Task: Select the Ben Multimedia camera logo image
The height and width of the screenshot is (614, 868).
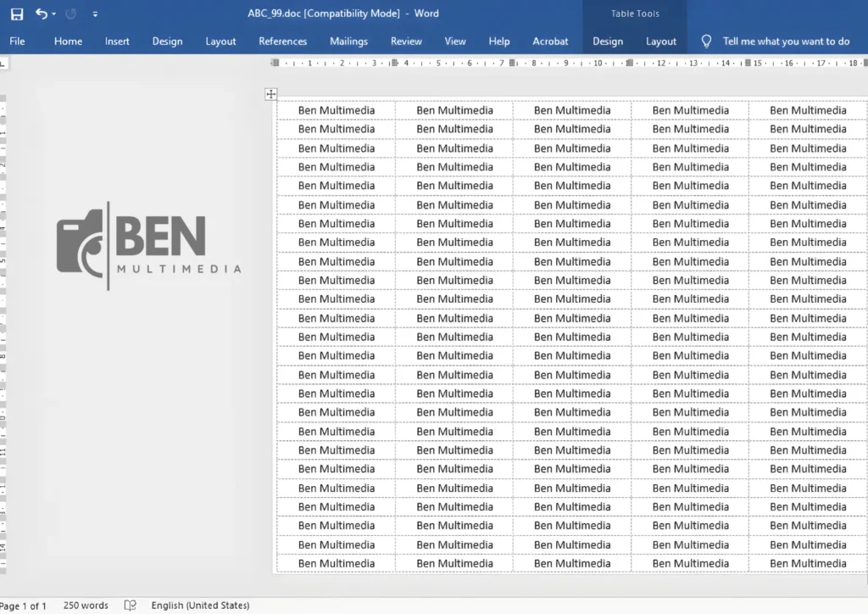Action: tap(149, 246)
